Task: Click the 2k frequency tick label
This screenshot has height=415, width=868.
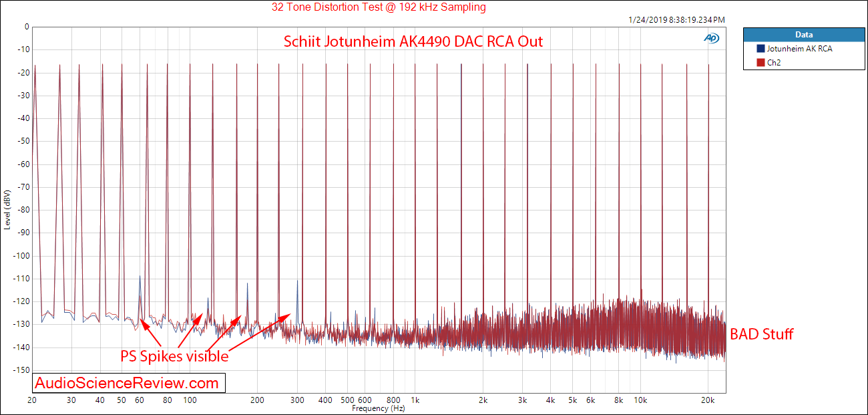Action: [x=483, y=400]
